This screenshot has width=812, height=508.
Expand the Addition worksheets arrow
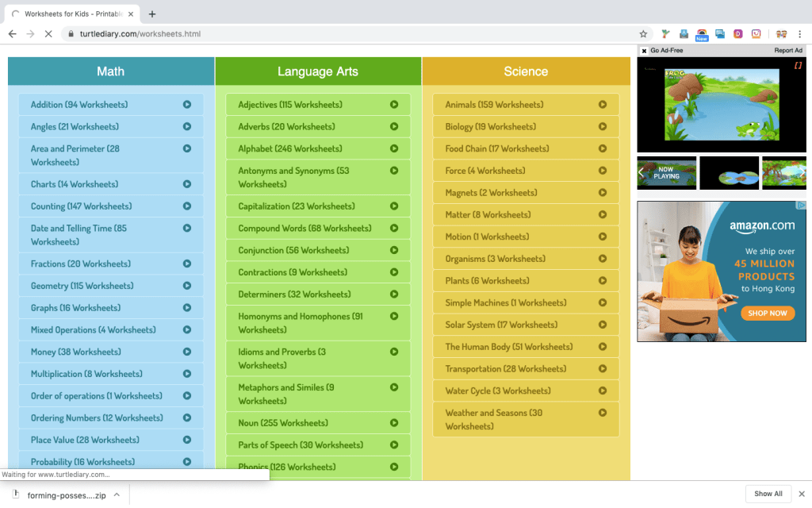187,105
